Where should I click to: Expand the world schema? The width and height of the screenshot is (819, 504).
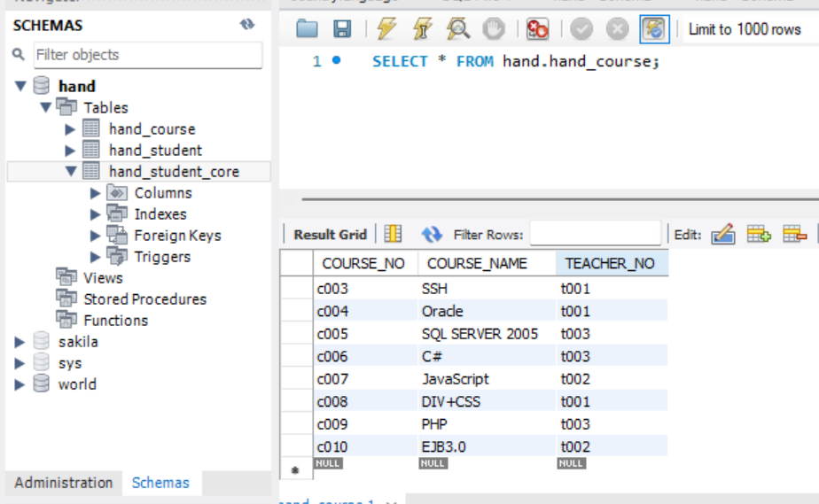pos(19,384)
